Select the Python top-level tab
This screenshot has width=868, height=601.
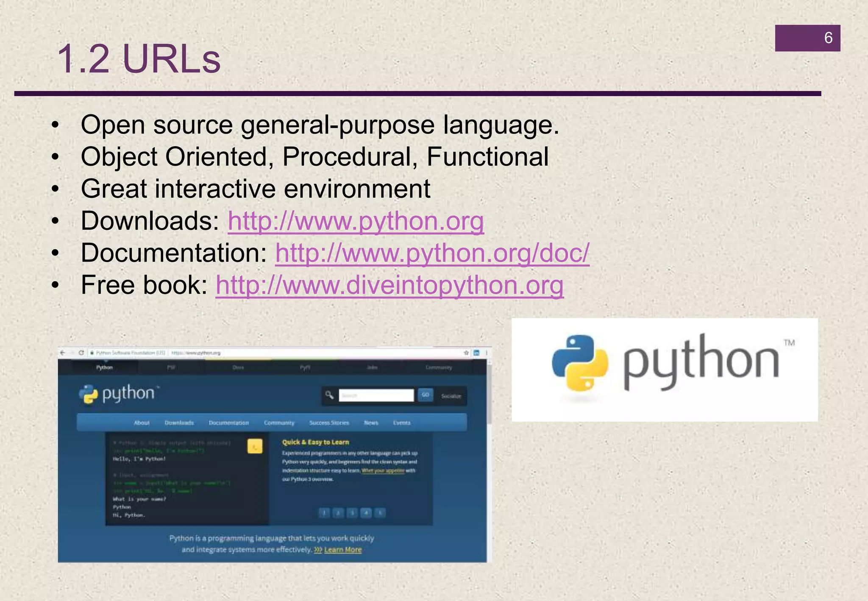click(104, 367)
